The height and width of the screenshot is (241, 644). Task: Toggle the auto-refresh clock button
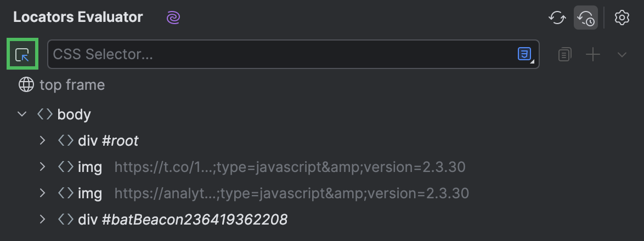pos(585,18)
